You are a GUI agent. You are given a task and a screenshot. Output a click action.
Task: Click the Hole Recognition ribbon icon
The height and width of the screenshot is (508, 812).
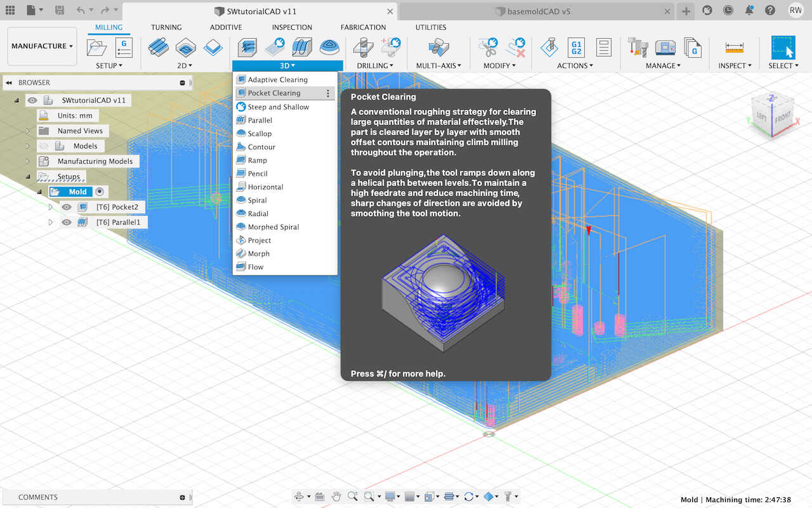391,47
